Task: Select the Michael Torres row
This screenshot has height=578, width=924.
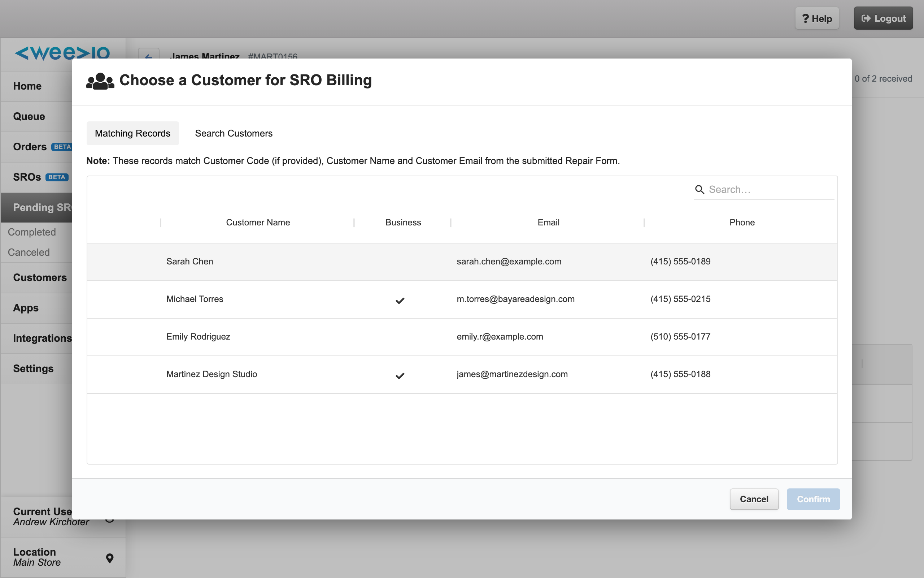Action: point(462,299)
